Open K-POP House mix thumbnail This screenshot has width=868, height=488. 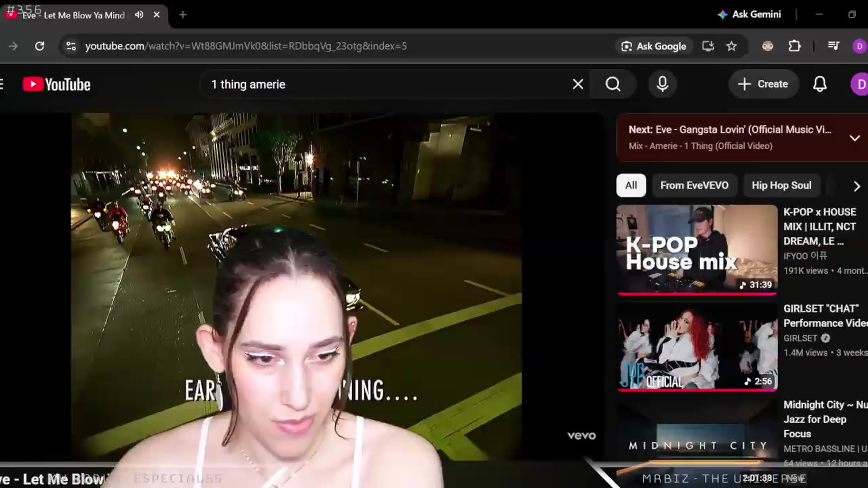pos(697,250)
